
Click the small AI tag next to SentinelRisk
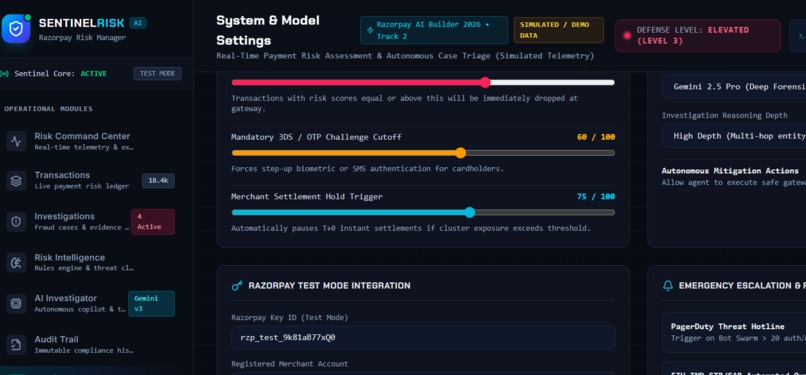pyautogui.click(x=138, y=23)
